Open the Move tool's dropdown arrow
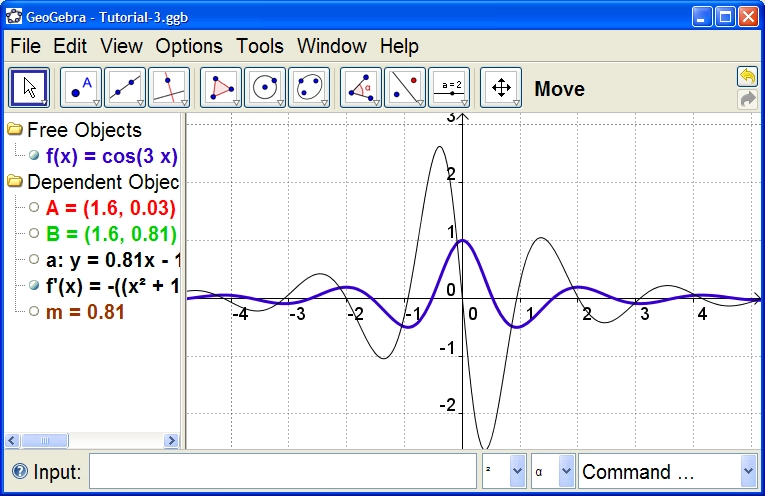 pos(44,103)
